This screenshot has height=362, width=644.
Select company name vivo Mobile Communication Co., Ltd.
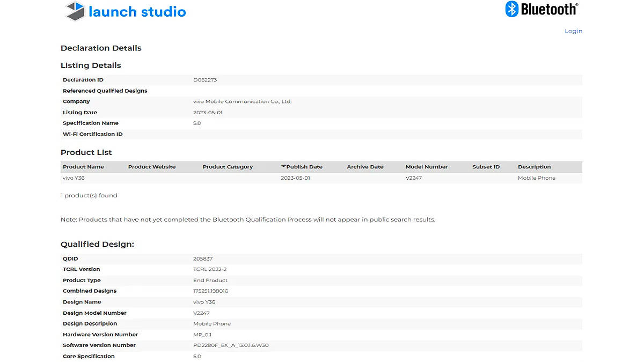tap(242, 101)
